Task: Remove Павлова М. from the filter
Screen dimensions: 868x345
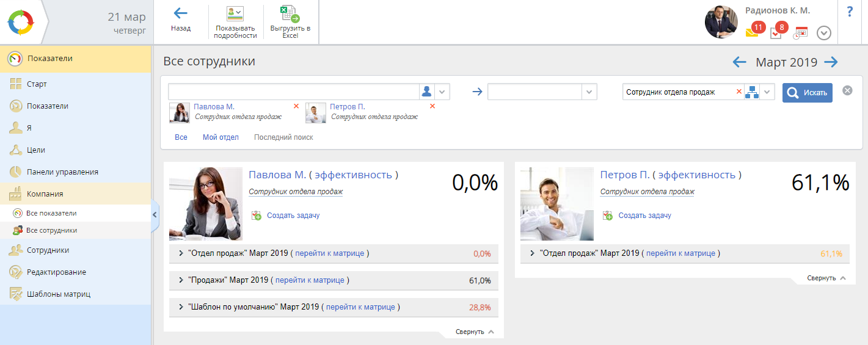Action: click(x=296, y=106)
